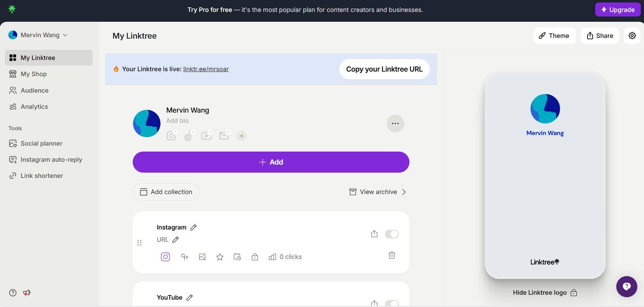
Task: Open the announcements megaphone icon
Action: pos(27,293)
